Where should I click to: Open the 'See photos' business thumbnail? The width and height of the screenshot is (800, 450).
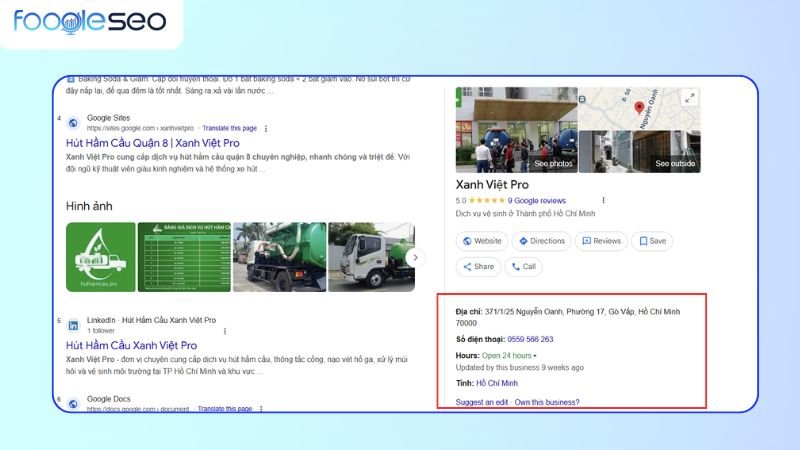515,130
